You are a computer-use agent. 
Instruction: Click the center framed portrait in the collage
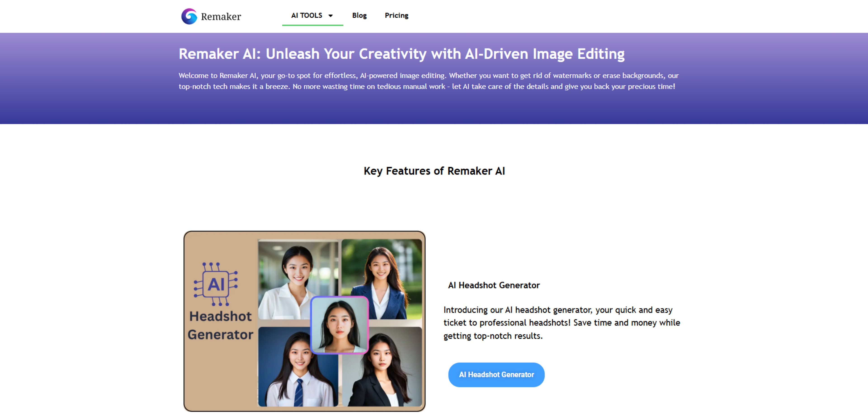point(339,325)
